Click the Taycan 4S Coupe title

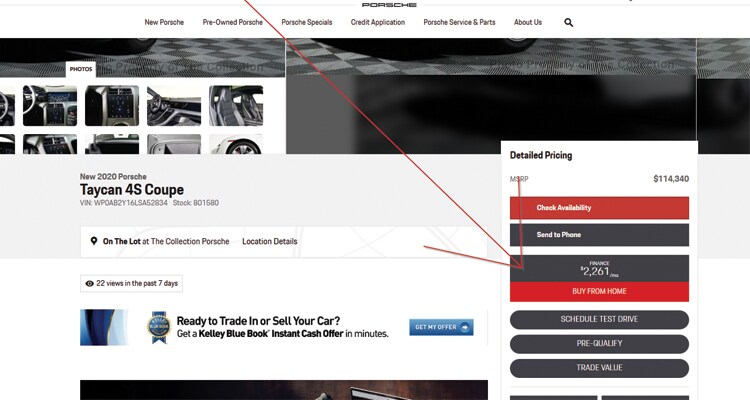point(132,190)
